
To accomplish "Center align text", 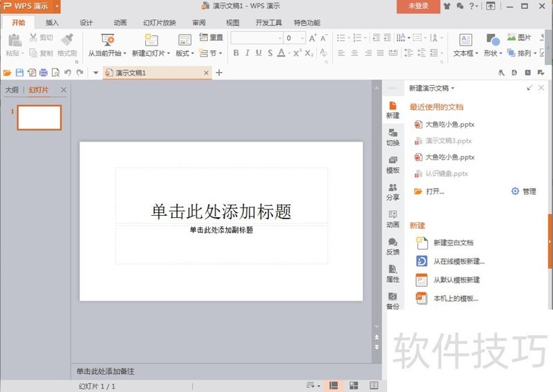I will [355, 53].
